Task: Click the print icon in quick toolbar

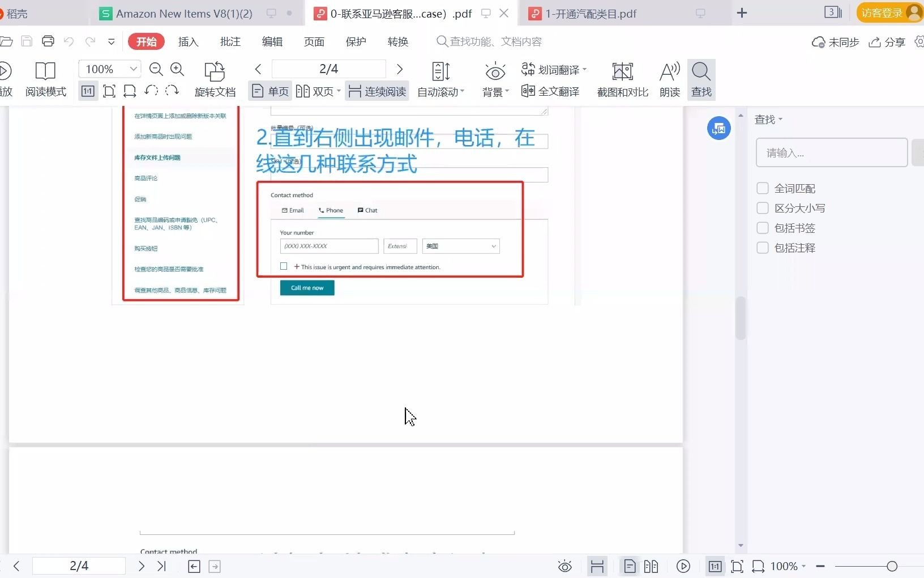Action: pyautogui.click(x=48, y=41)
